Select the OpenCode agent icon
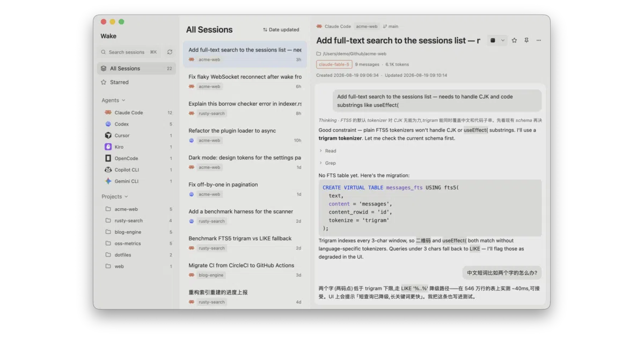This screenshot has height=338, width=644. 108,158
